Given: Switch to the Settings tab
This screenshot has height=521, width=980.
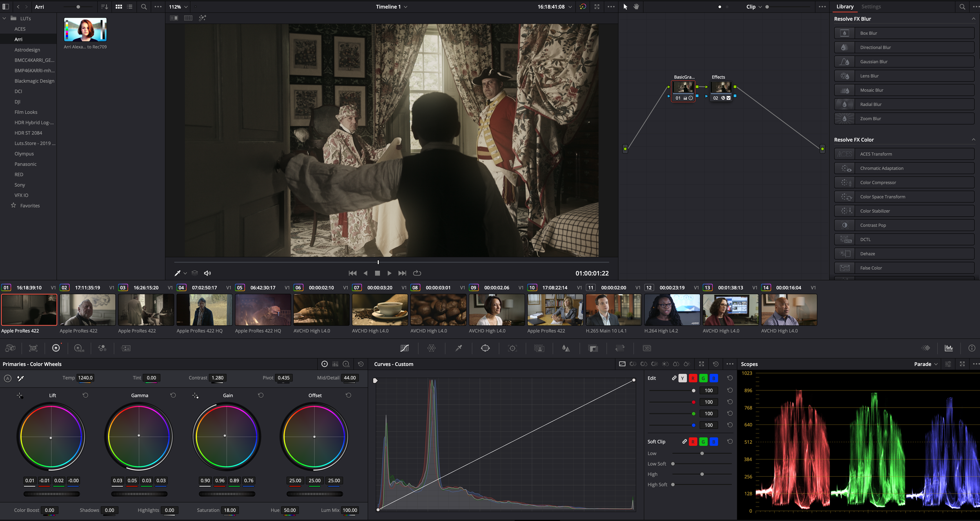Looking at the screenshot, I should tap(871, 7).
